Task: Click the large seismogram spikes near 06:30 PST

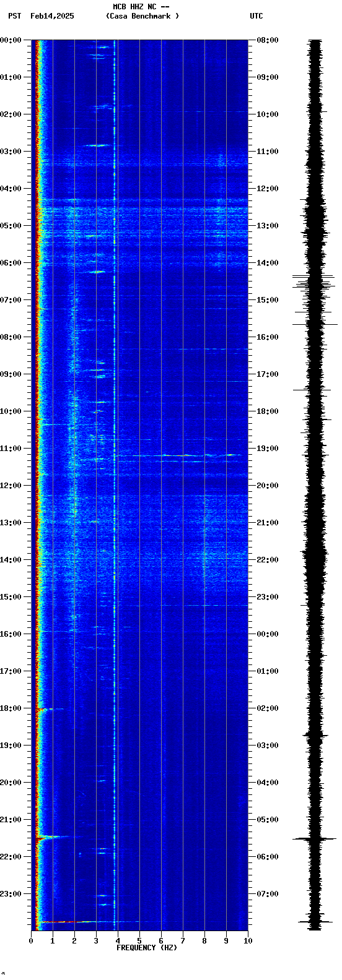Action: [x=315, y=282]
